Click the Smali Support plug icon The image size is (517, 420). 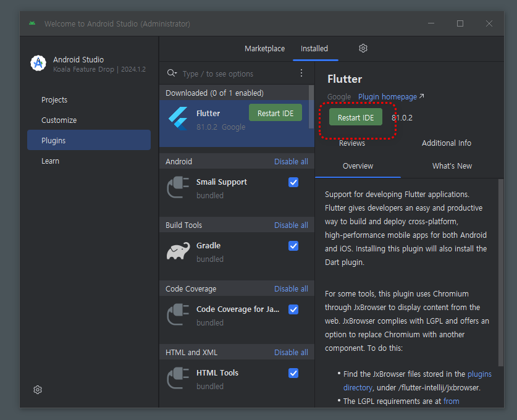[x=178, y=188]
